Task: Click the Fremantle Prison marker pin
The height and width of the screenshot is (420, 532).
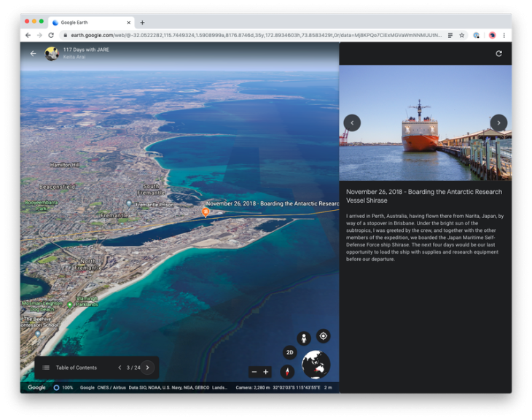Action: 129,203
